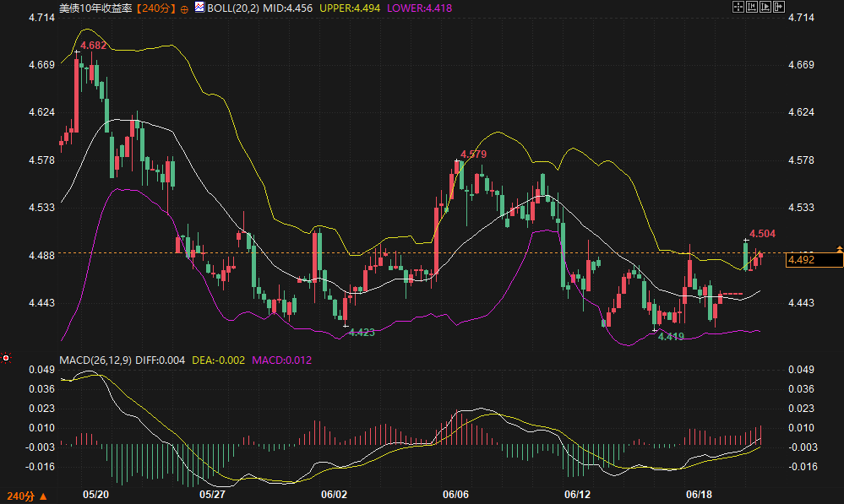Click the 05/27 date label
This screenshot has width=844, height=504.
(213, 495)
